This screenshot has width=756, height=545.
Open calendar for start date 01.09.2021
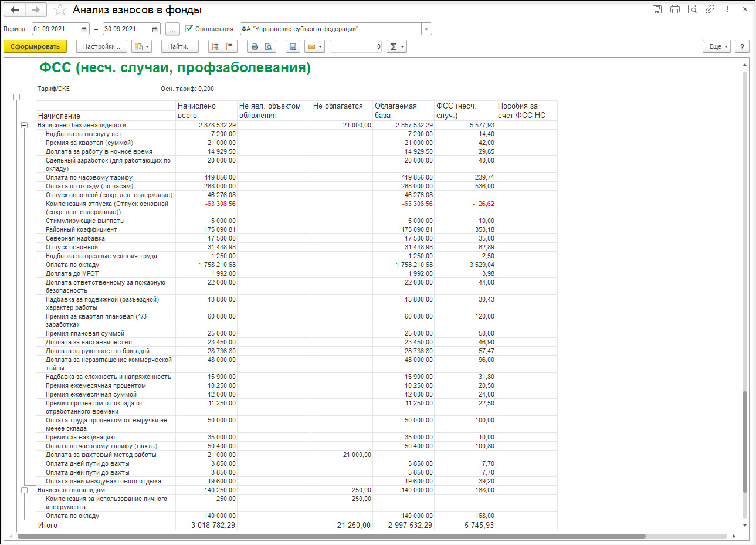click(84, 29)
